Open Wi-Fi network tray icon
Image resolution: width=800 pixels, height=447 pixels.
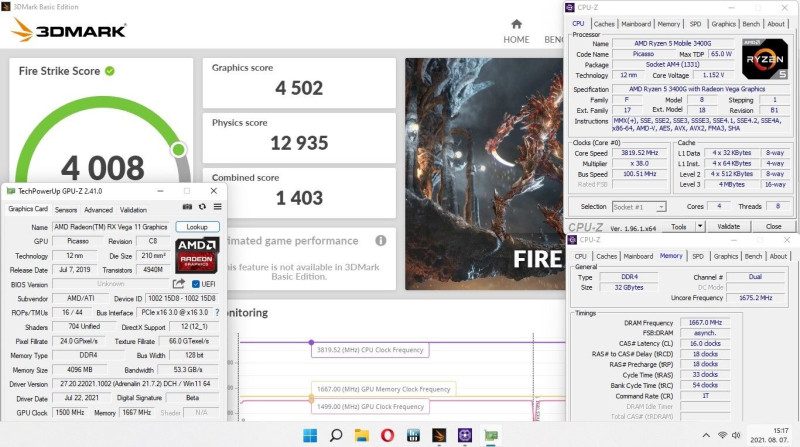coord(722,435)
